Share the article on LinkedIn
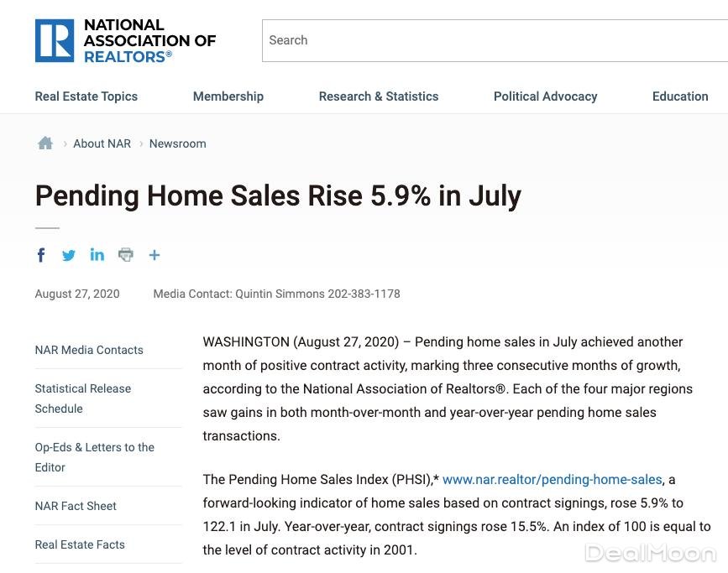 coord(97,255)
